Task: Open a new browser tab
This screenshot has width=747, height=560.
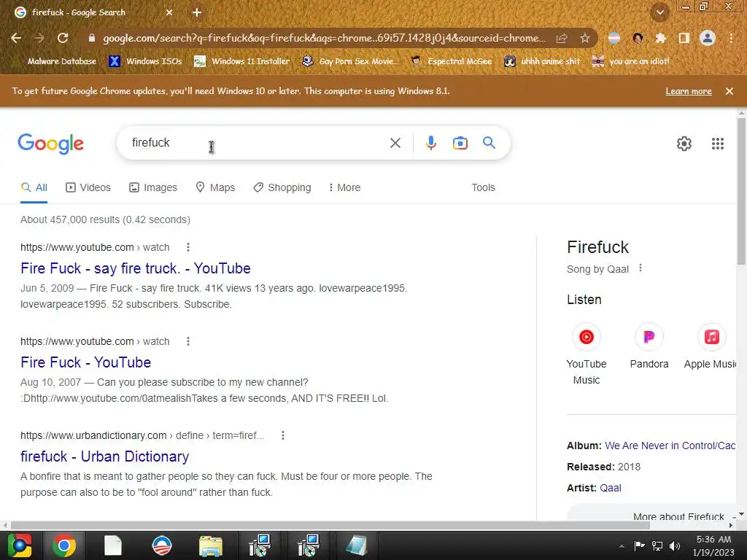Action: (x=197, y=12)
